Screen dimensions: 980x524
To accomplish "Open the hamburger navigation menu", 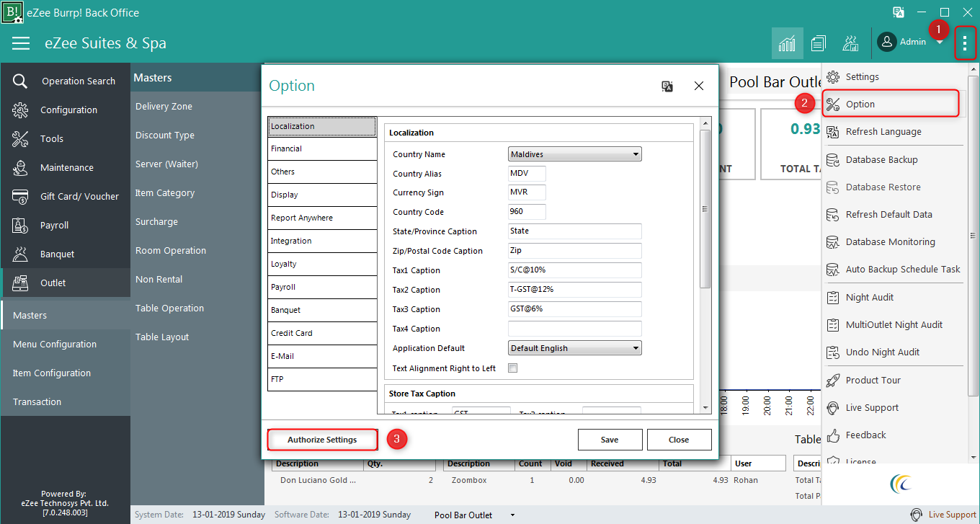I will pyautogui.click(x=21, y=43).
